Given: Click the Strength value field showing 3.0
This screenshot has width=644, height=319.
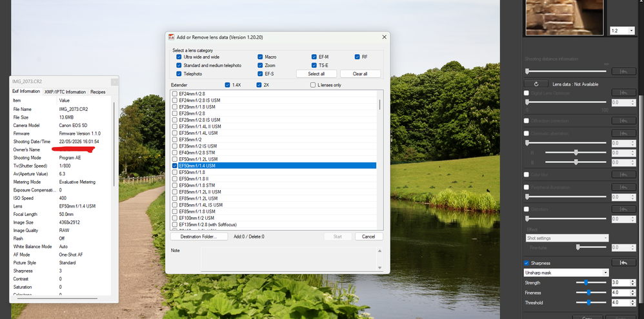Looking at the screenshot, I should (620, 282).
